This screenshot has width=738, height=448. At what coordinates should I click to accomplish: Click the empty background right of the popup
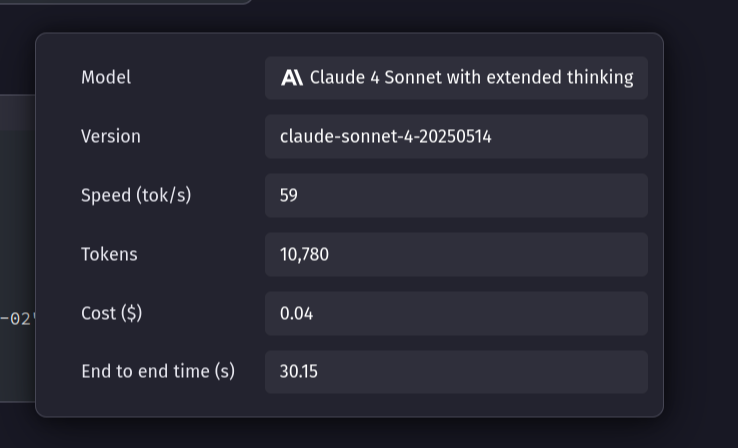tap(702, 220)
